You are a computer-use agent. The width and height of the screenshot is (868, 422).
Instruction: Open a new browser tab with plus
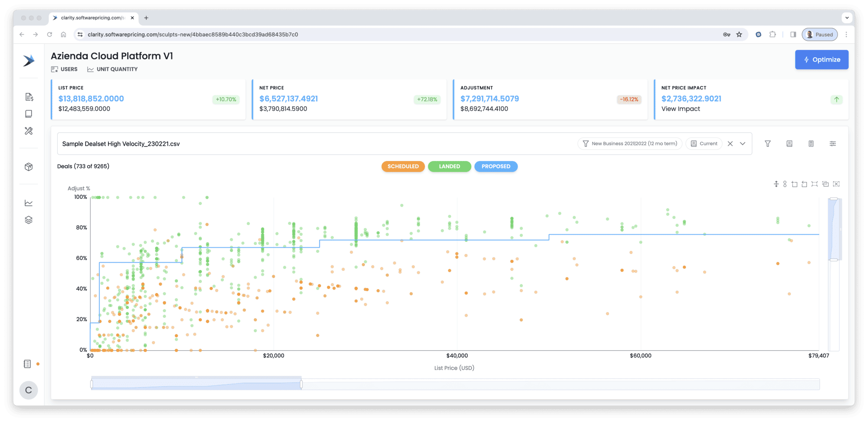[146, 18]
